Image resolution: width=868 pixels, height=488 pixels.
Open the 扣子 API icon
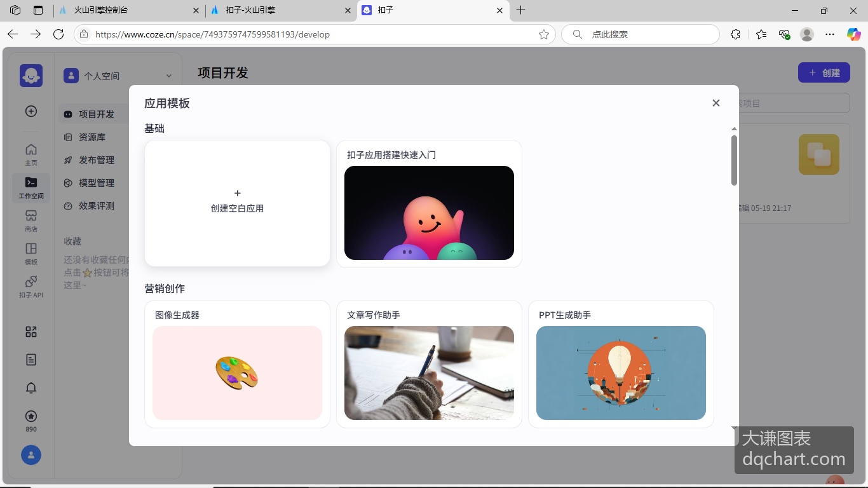(31, 287)
